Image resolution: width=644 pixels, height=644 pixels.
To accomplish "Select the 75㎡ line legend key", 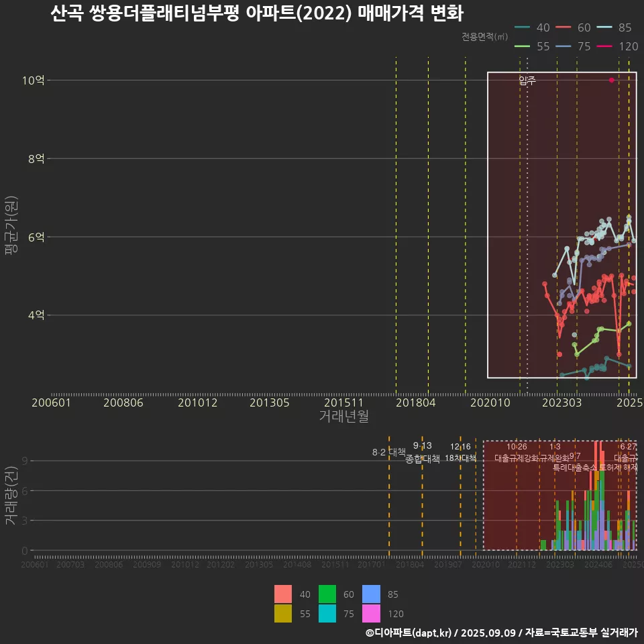I will [x=563, y=46].
